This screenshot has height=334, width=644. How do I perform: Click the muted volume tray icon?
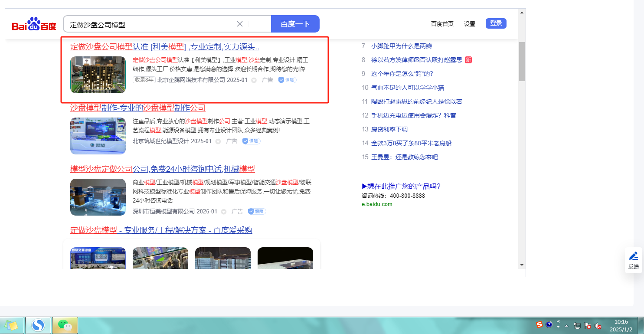(598, 326)
